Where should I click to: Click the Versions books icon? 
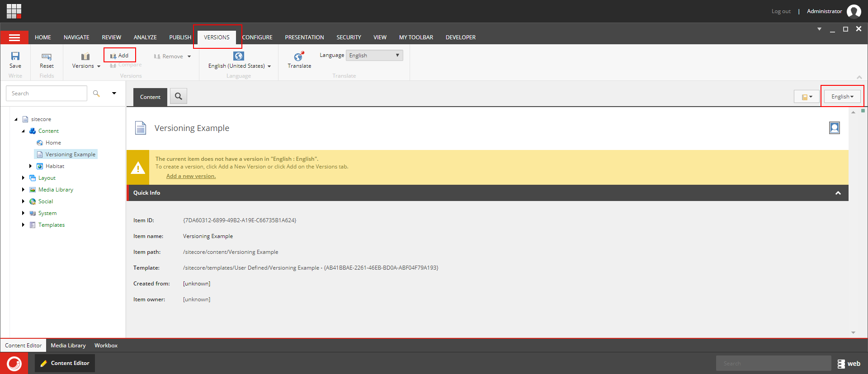[x=85, y=56]
